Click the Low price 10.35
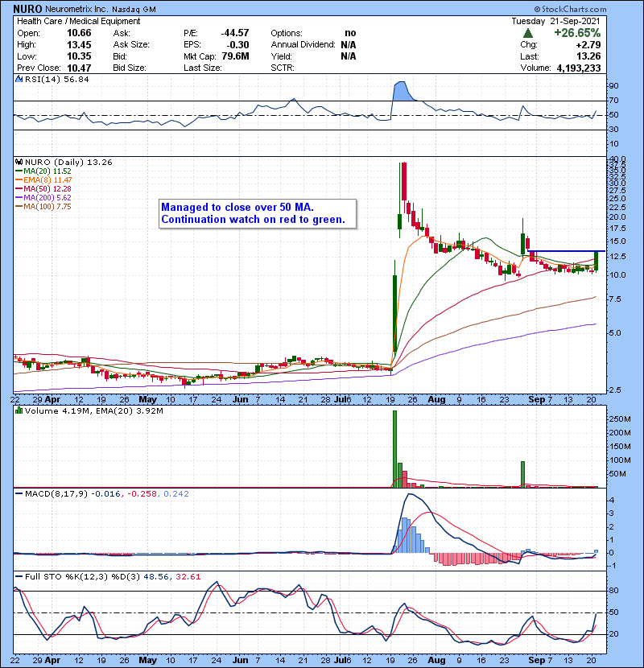644x668 pixels. pos(79,56)
